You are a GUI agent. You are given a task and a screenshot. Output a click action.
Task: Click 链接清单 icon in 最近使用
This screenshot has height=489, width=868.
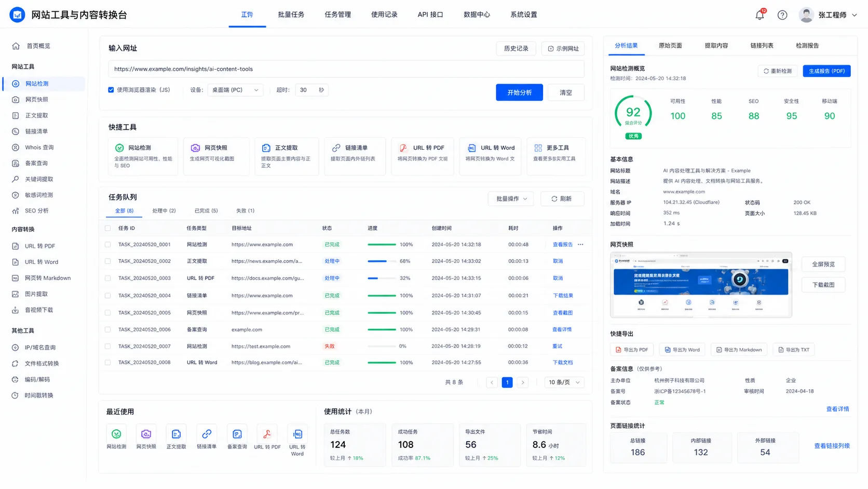207,434
